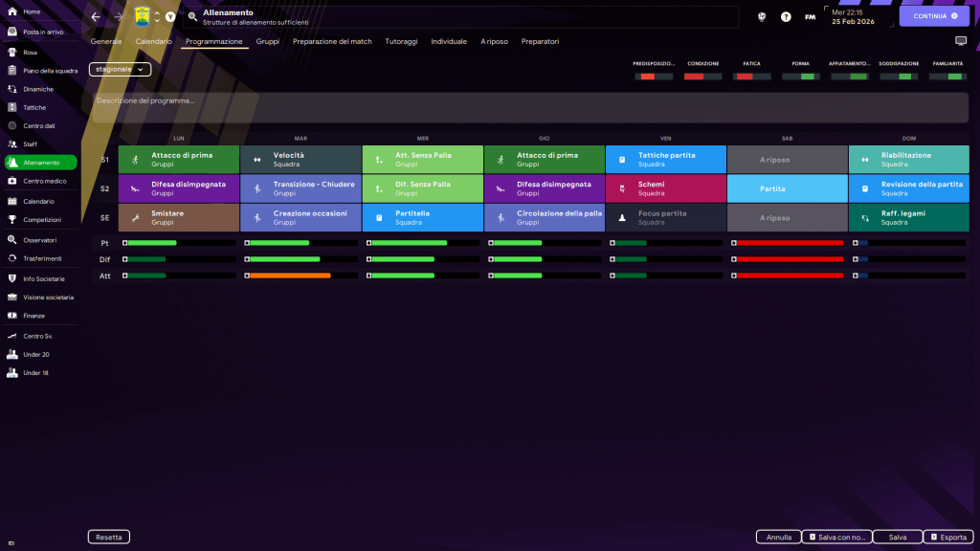Toggle the small box on Tuesday's Att intensity bar

point(247,275)
